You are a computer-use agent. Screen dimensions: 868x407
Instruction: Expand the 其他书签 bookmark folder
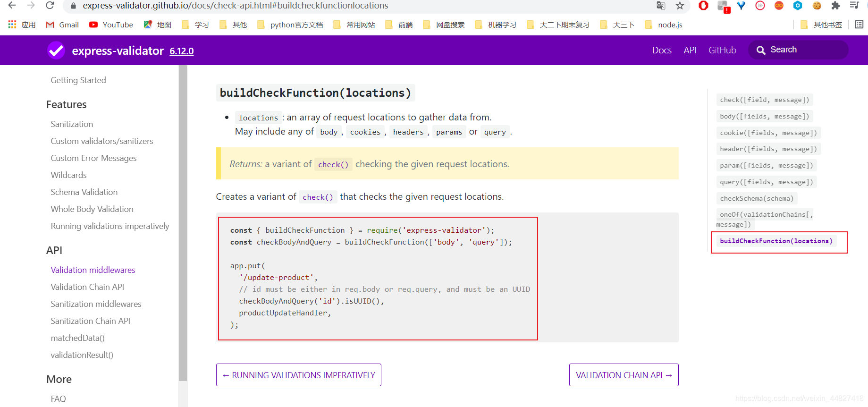click(x=821, y=25)
